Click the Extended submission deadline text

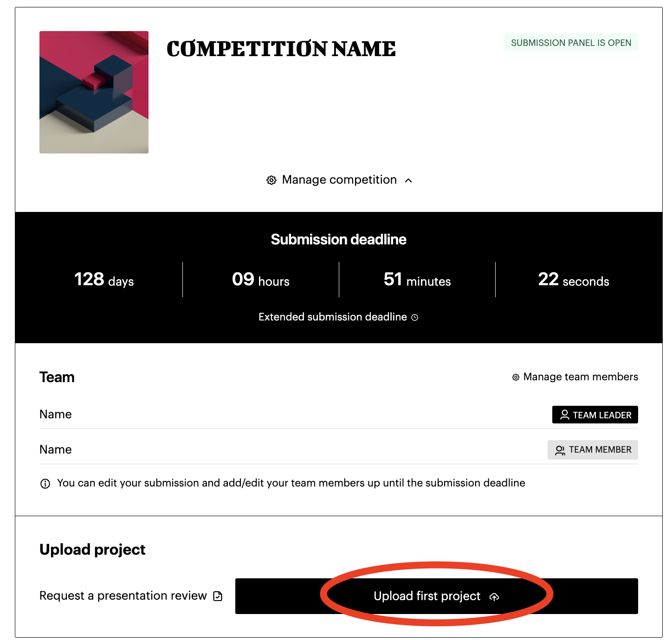click(332, 317)
